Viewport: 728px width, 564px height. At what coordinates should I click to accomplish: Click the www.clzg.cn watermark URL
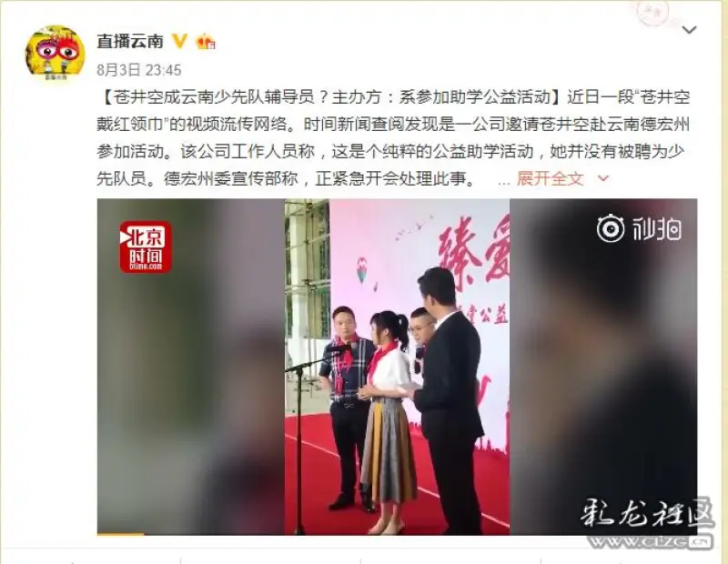click(650, 542)
